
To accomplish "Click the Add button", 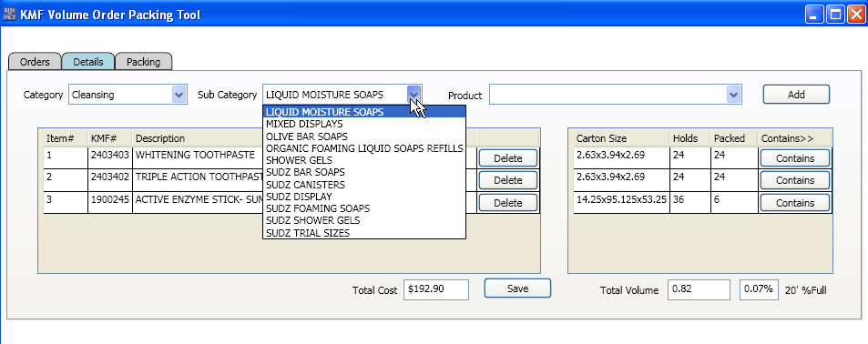I will coord(796,94).
